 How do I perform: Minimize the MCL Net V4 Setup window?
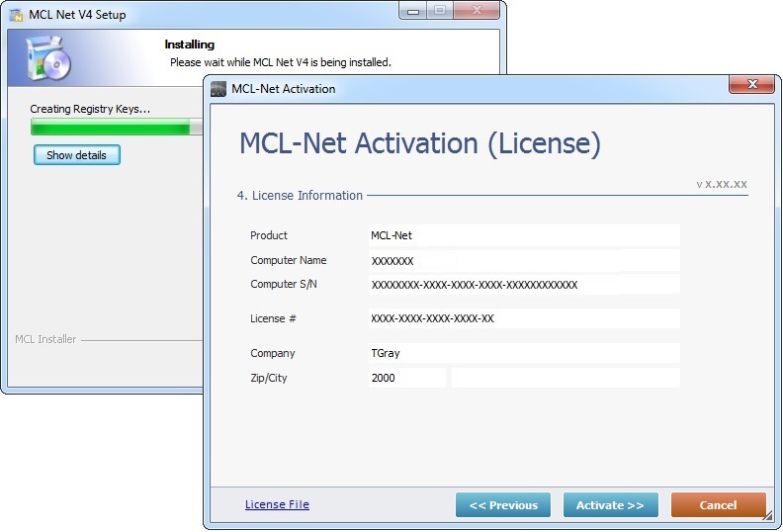click(x=413, y=11)
